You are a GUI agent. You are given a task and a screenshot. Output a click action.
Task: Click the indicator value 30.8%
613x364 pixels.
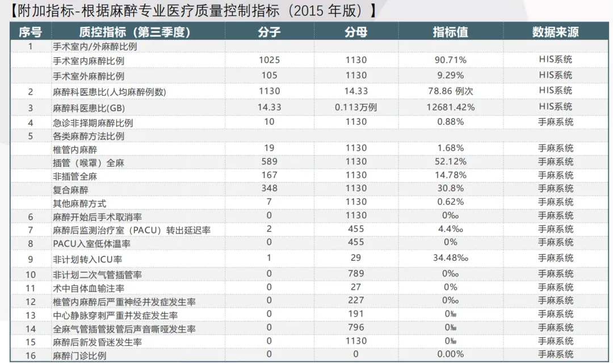[450, 188]
